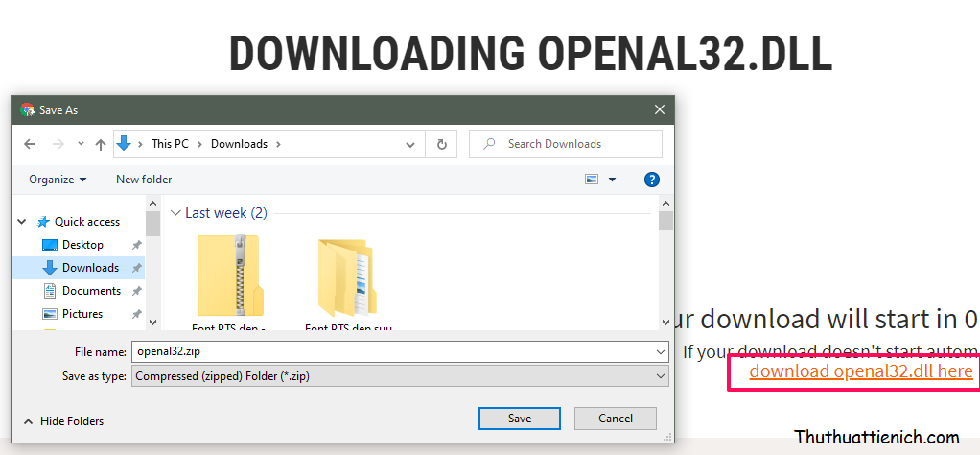Open the blue Help icon
Image resolution: width=980 pixels, height=455 pixels.
click(651, 180)
